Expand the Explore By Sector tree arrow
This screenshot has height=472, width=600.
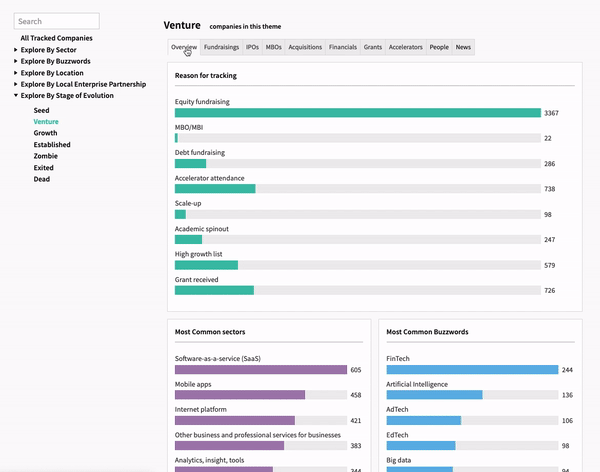[x=16, y=50]
